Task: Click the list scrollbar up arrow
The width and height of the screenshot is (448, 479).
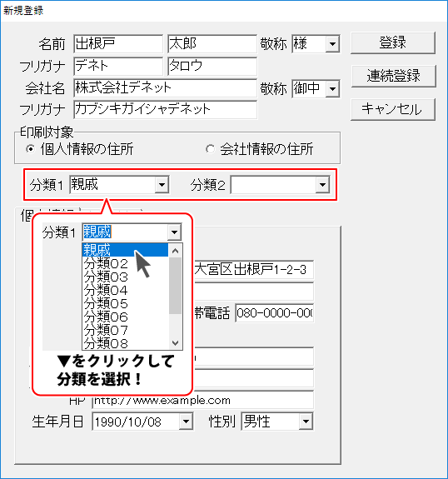Action: 176,251
